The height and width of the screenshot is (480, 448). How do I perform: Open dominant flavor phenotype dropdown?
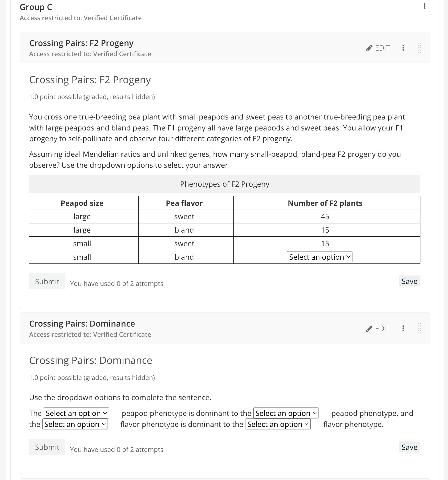pyautogui.click(x=75, y=424)
